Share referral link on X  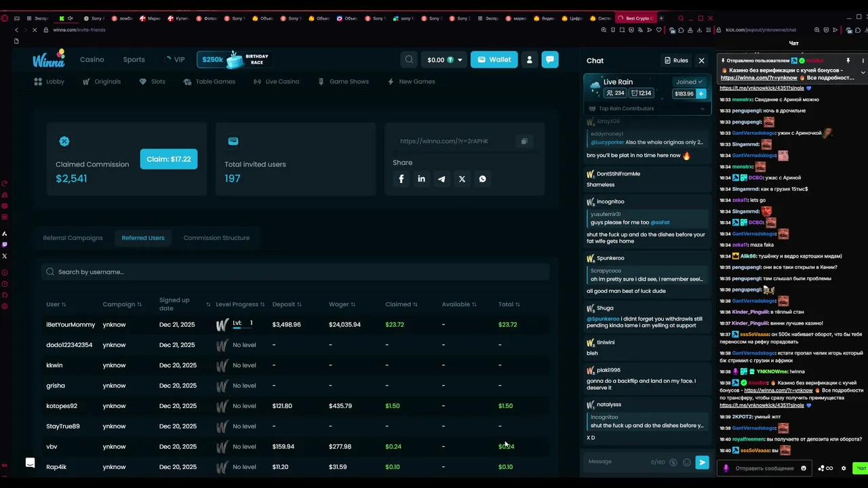point(462,179)
